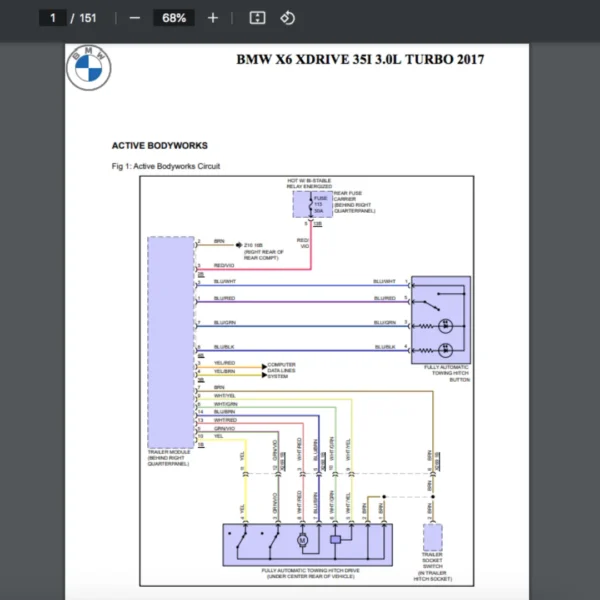The image size is (600, 600).
Task: Click the Fully Automatic Towing Hitch Drive block
Action: click(307, 544)
